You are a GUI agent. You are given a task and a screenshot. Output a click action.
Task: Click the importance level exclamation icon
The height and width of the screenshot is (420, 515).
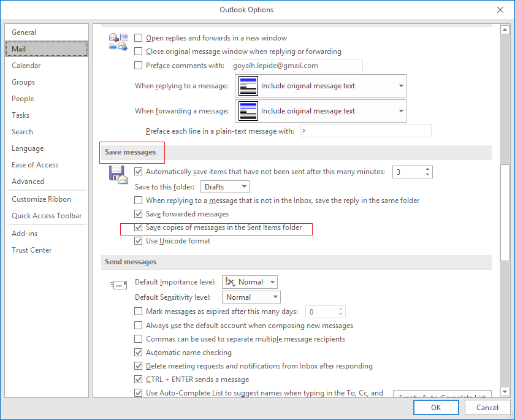[x=230, y=282]
